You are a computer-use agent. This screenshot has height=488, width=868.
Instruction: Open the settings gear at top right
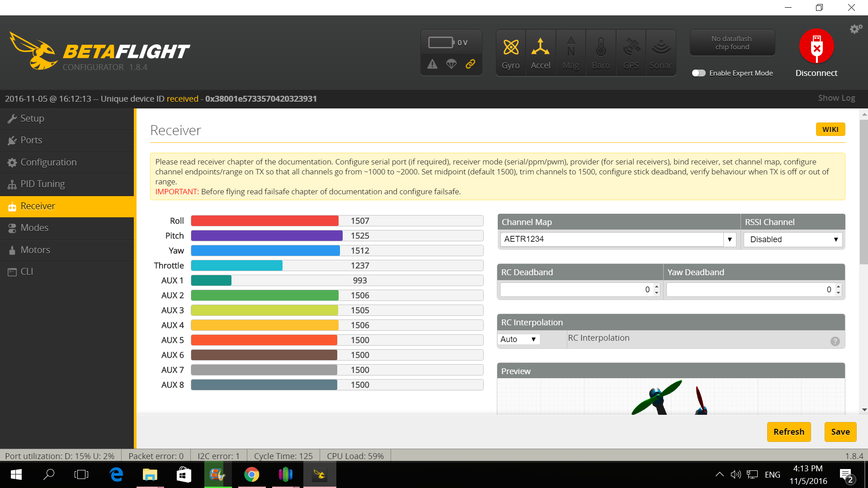click(855, 28)
